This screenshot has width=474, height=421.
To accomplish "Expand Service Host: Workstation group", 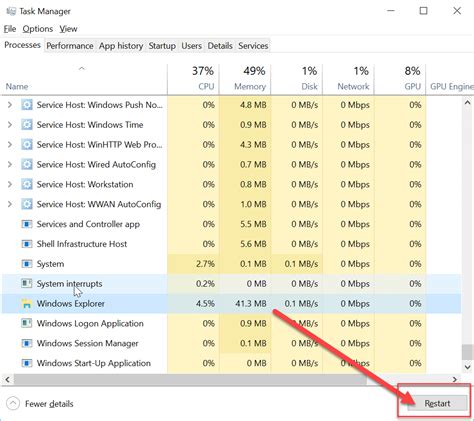I will pos(10,184).
